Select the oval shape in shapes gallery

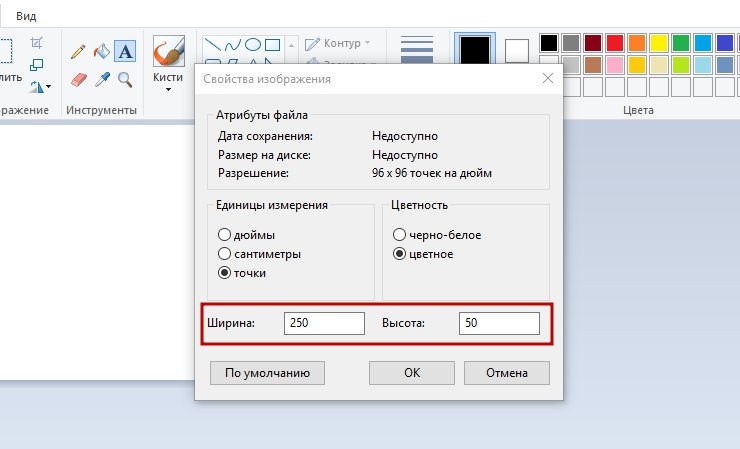point(254,44)
